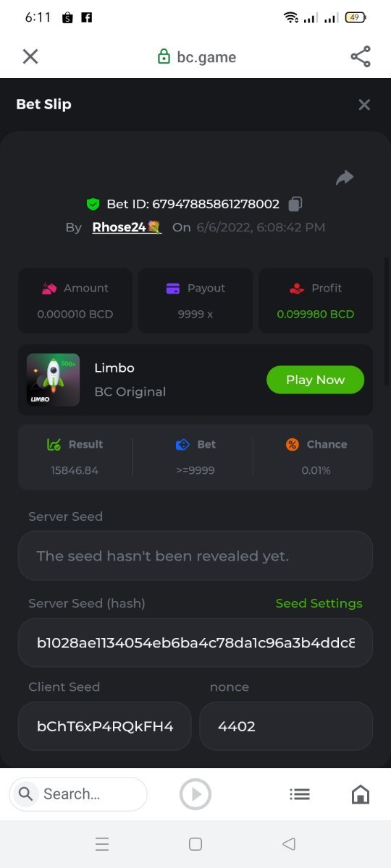Tap the nonce field showing 4402
Image resolution: width=391 pixels, height=868 pixels.
click(286, 726)
